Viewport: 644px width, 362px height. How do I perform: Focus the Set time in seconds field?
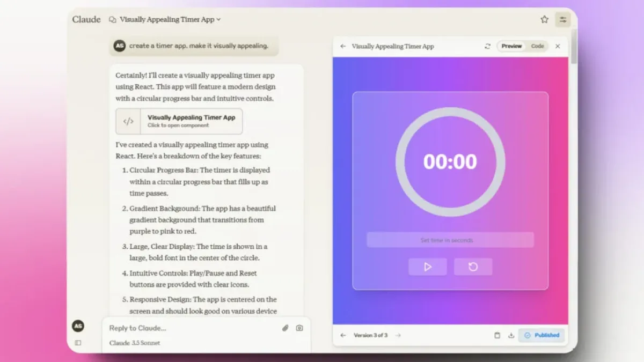tap(450, 240)
